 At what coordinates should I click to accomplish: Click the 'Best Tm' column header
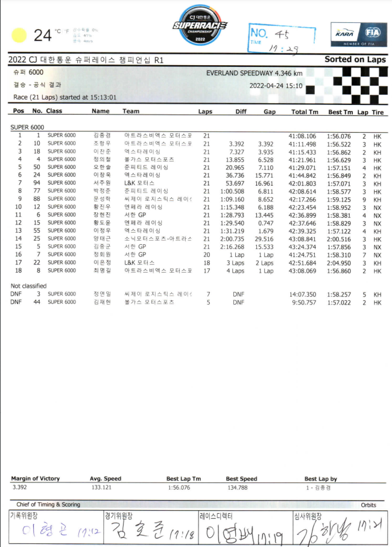click(340, 112)
